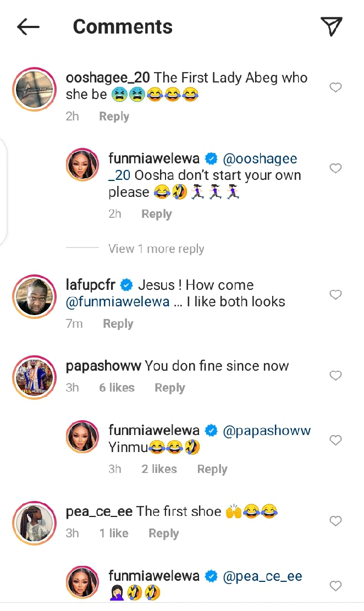The width and height of the screenshot is (364, 611).
Task: Reply to lafupcfr's comment
Action: coord(118,324)
